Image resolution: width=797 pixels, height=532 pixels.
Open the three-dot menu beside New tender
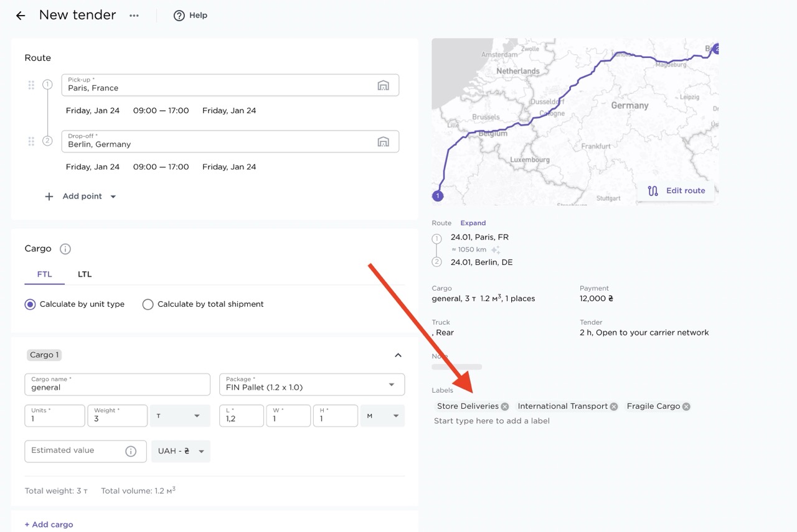coord(134,16)
